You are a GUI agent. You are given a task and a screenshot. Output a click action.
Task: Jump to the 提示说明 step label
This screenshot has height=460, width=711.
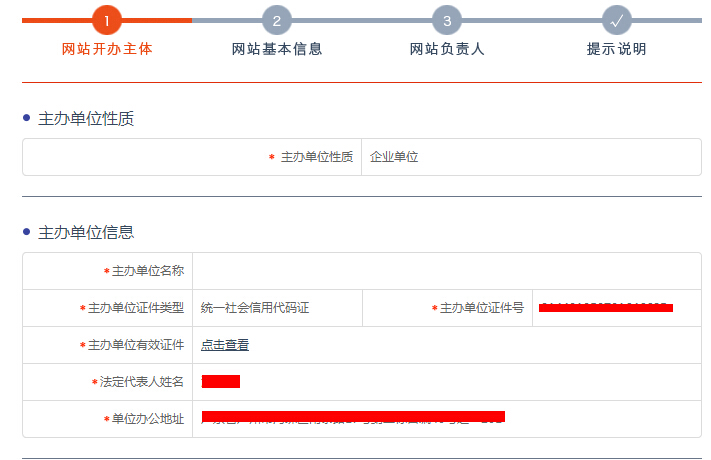(617, 49)
